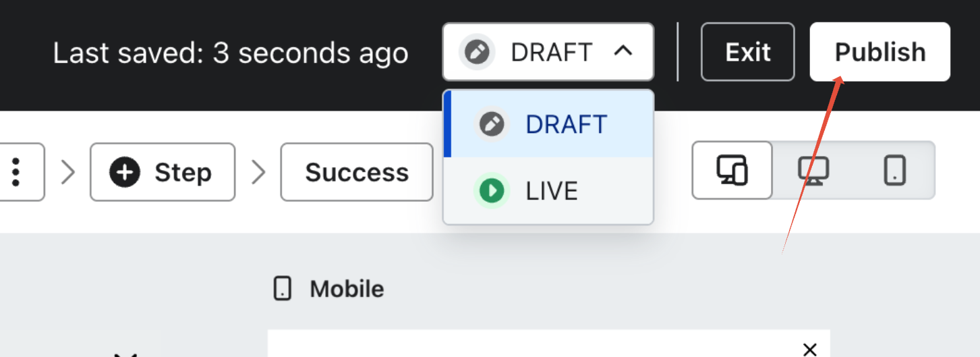980x357 pixels.
Task: Switch preview to mobile-only view
Action: click(x=894, y=170)
